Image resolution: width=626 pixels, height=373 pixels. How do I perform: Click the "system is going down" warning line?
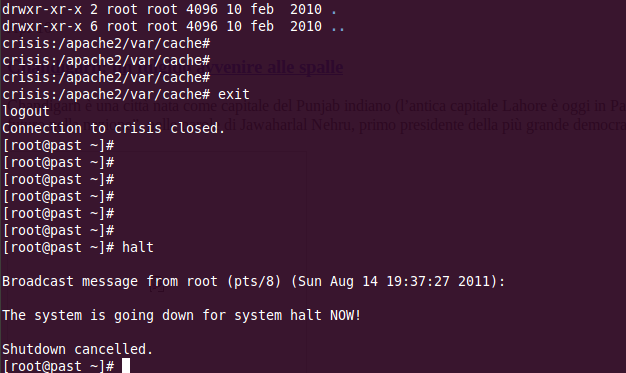pos(182,315)
